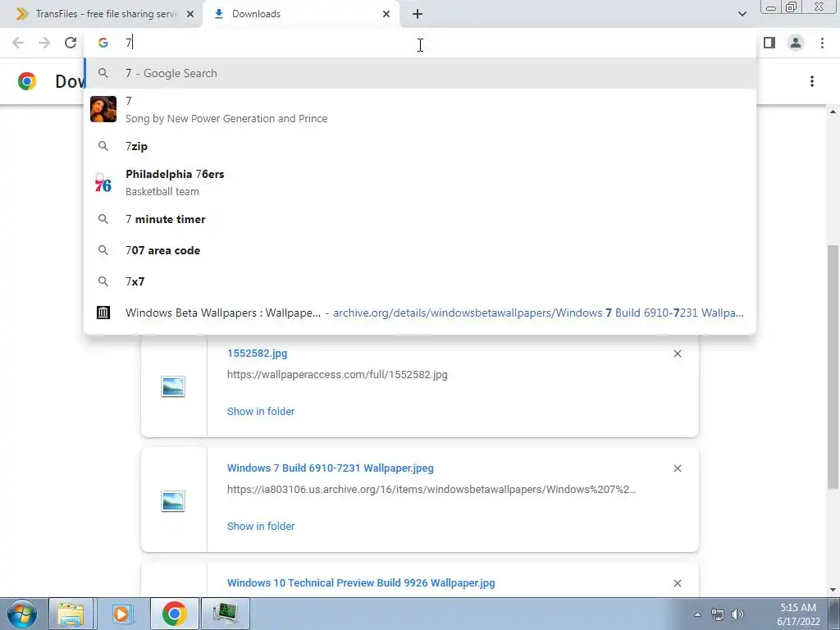Click the song album art thumbnail
The image size is (840, 630).
[x=103, y=109]
